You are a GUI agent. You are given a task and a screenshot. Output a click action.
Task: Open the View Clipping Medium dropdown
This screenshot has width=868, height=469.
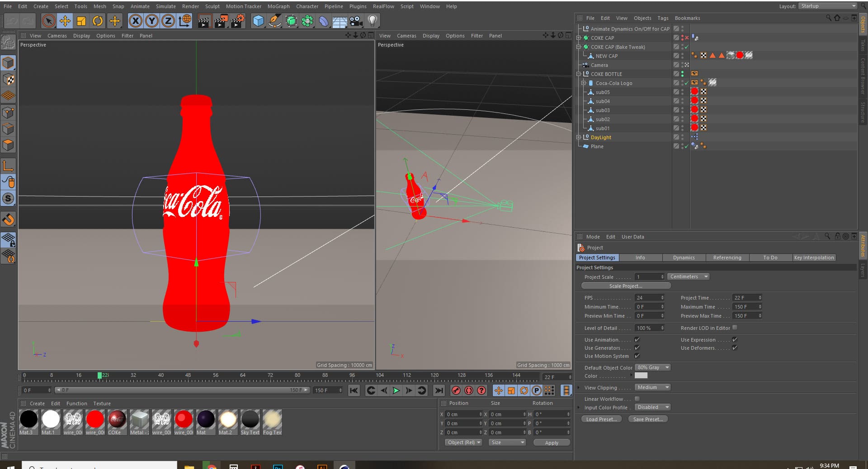click(653, 387)
